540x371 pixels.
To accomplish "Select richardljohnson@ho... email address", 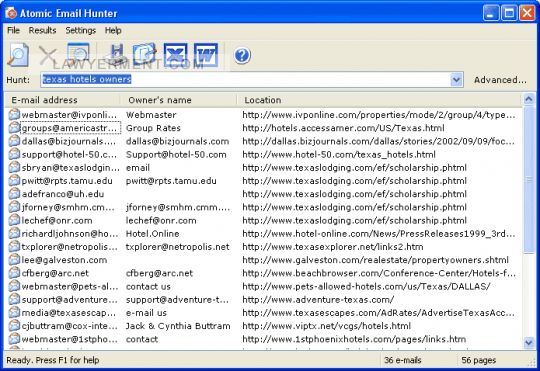I will (x=70, y=234).
